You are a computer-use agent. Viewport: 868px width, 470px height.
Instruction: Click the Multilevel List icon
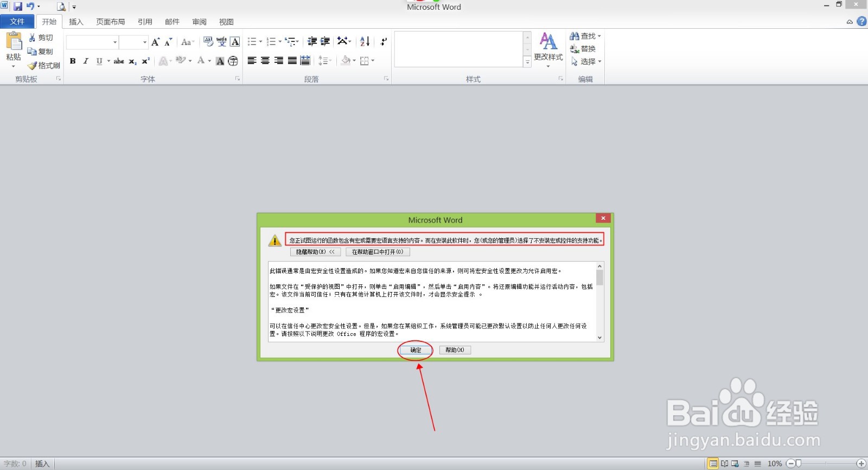[x=291, y=41]
